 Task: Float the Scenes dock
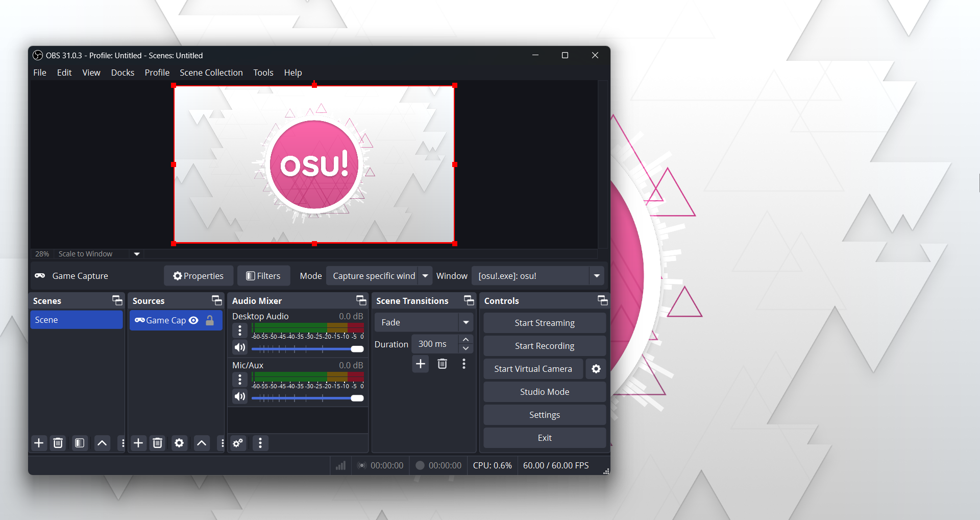point(117,300)
